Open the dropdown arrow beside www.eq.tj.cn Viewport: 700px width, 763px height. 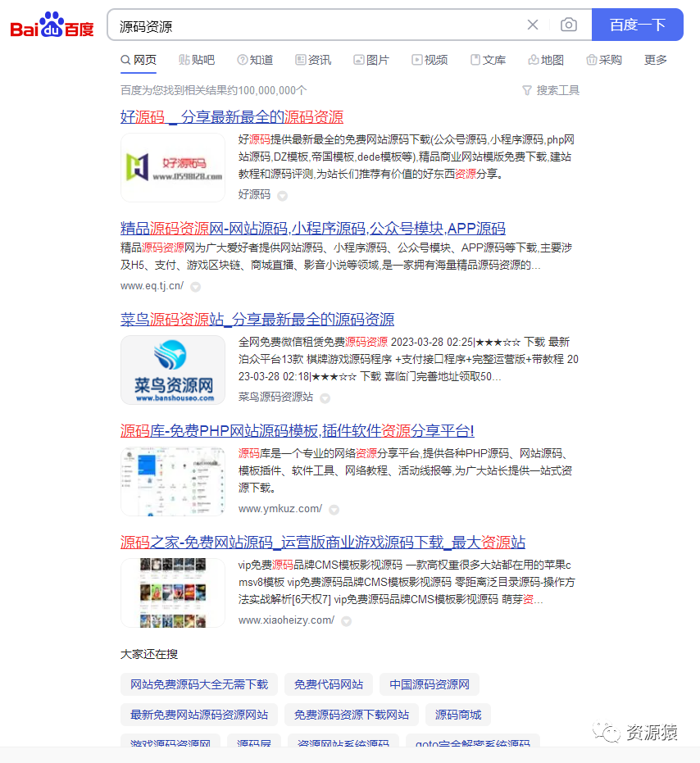(195, 287)
